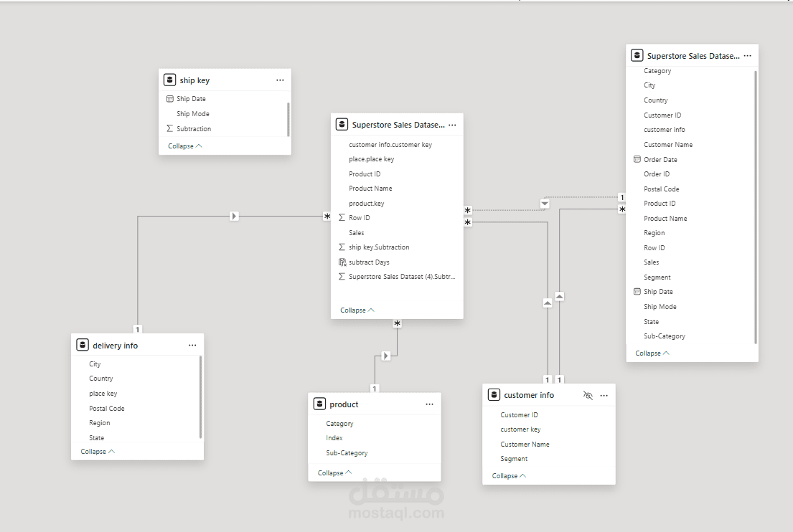793x532 pixels.
Task: Click the filter direction arrow on the product relationship
Action: pos(386,356)
